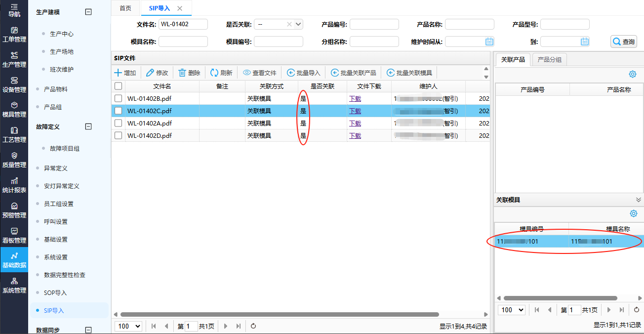Toggle the select-all checkbox in header

pos(119,86)
